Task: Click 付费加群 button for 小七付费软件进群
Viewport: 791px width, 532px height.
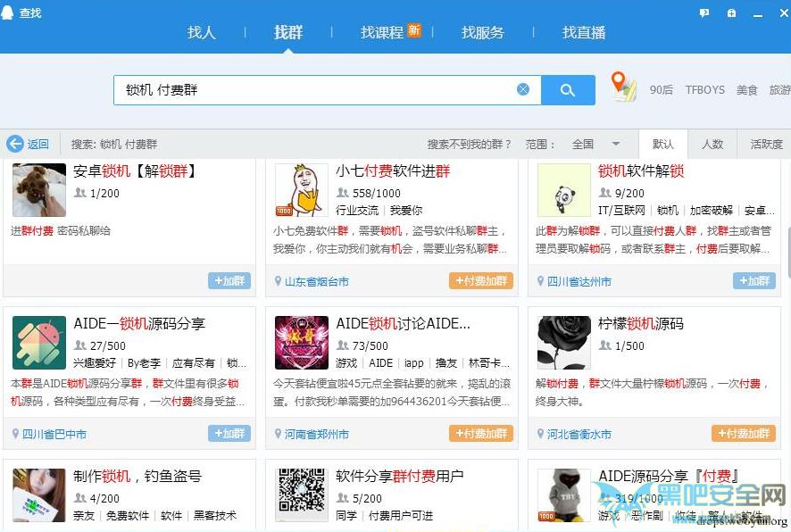Action: point(481,281)
